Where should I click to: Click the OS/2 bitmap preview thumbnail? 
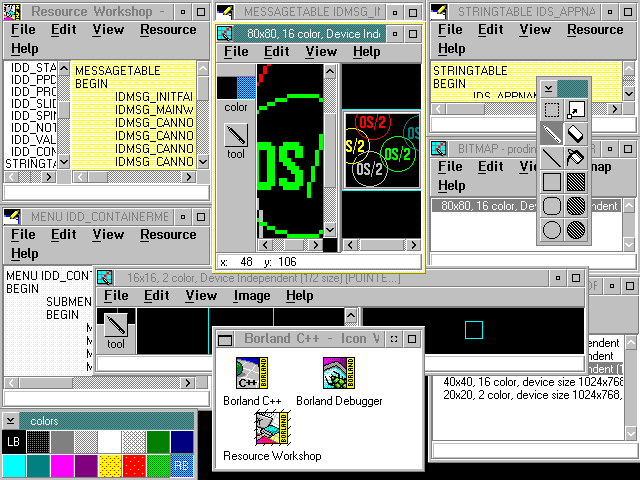[x=381, y=150]
